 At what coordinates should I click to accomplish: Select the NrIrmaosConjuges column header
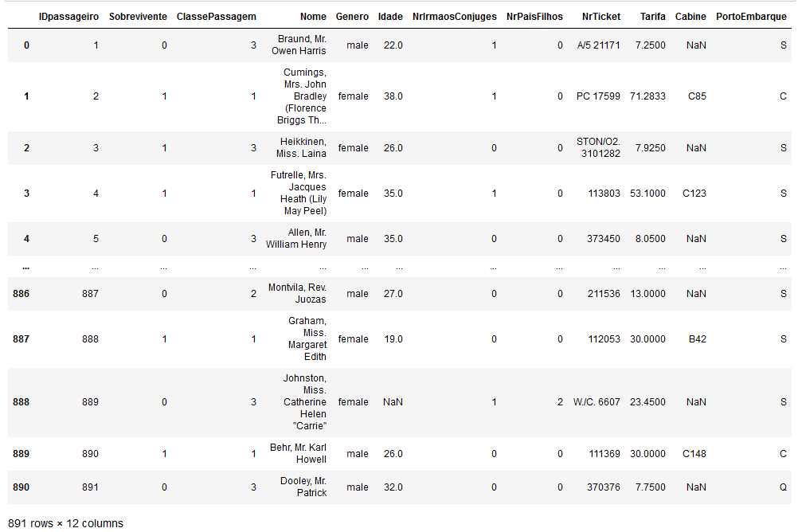click(455, 16)
